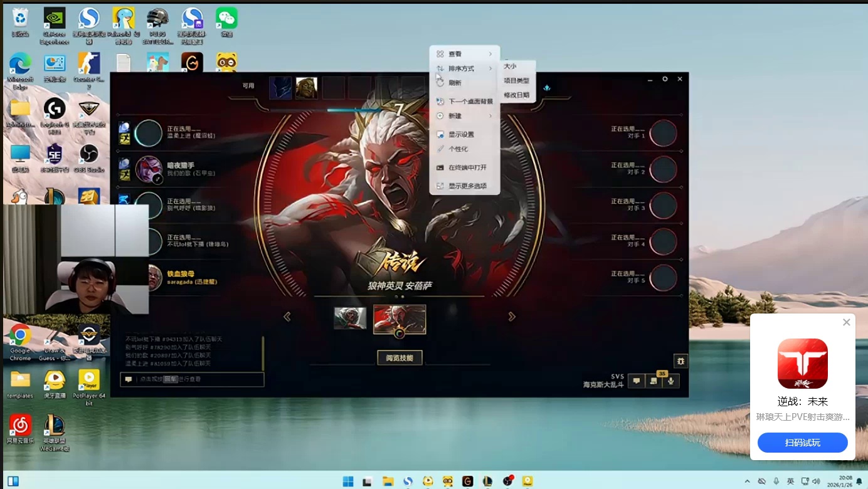Open the Counter-Strike 2 desktop shortcut
The width and height of the screenshot is (868, 489).
click(x=88, y=68)
